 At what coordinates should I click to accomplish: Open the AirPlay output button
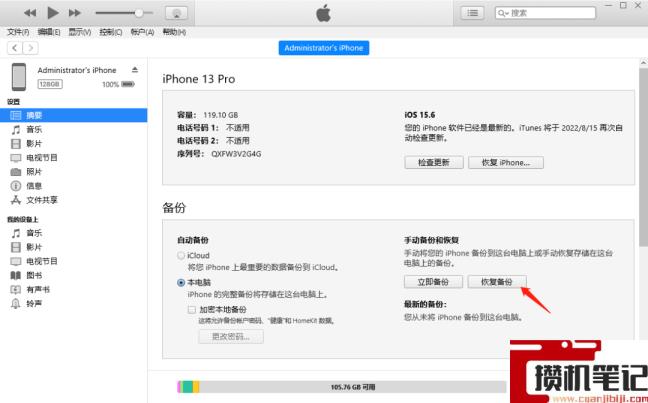click(x=176, y=13)
